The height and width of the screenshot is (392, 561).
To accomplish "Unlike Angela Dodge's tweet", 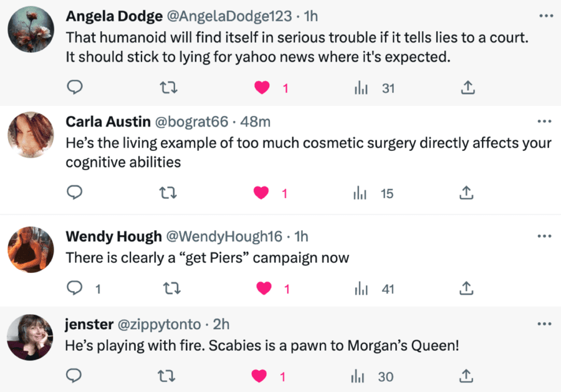I will (x=262, y=88).
